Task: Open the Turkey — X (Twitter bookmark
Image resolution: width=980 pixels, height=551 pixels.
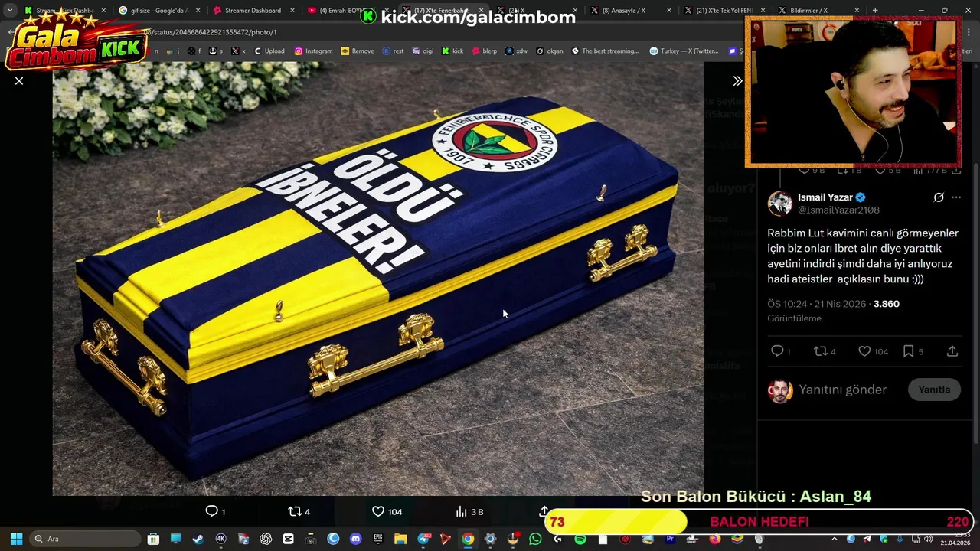Action: [x=684, y=51]
